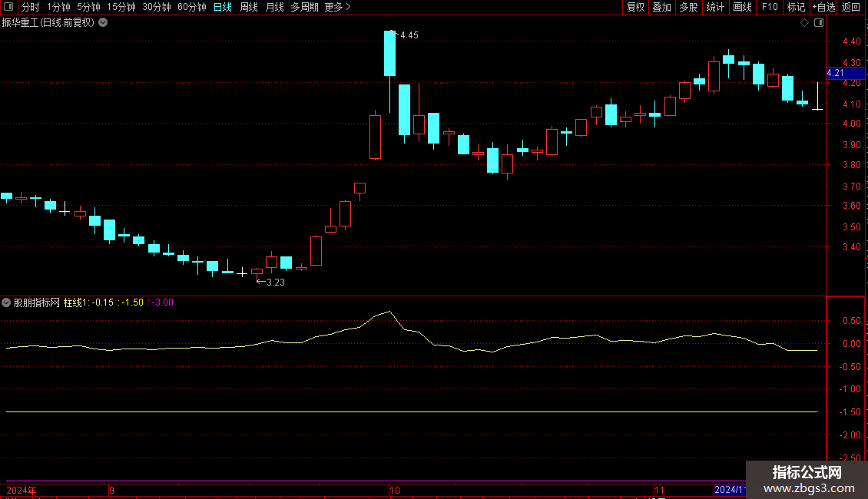
Task: Click the 4.45 high price label
Action: [x=409, y=35]
